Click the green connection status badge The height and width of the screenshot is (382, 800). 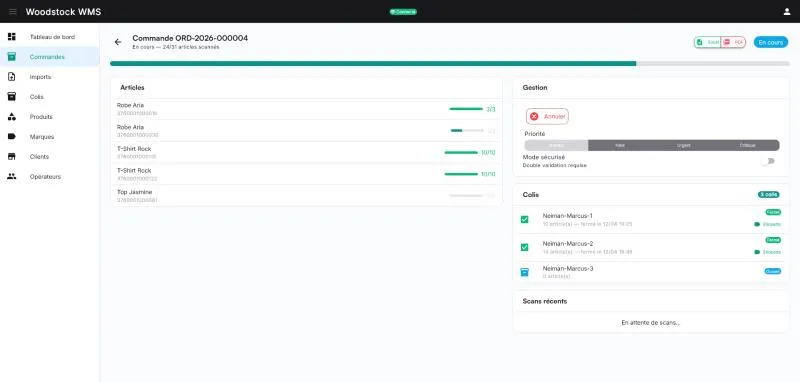pyautogui.click(x=403, y=12)
